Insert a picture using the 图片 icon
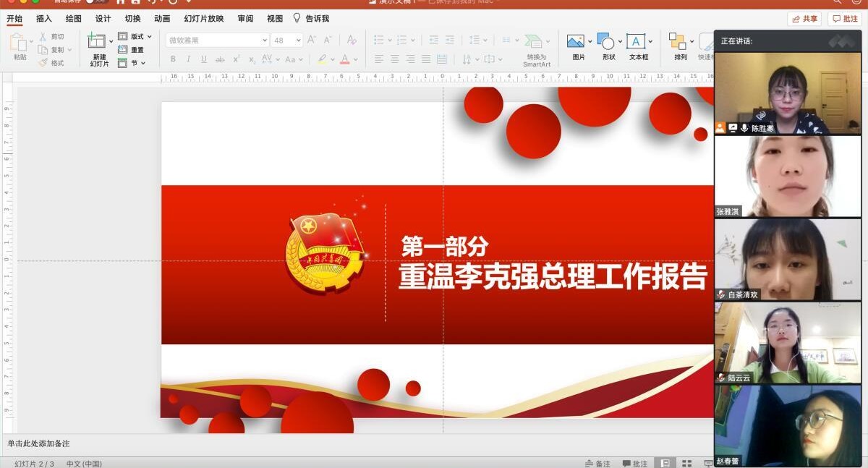868x468 pixels. [x=576, y=42]
